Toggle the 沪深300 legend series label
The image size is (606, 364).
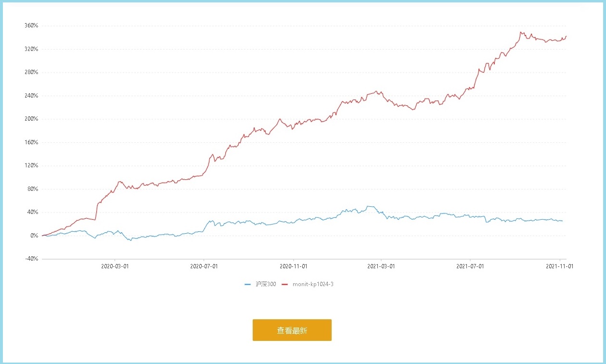point(266,284)
